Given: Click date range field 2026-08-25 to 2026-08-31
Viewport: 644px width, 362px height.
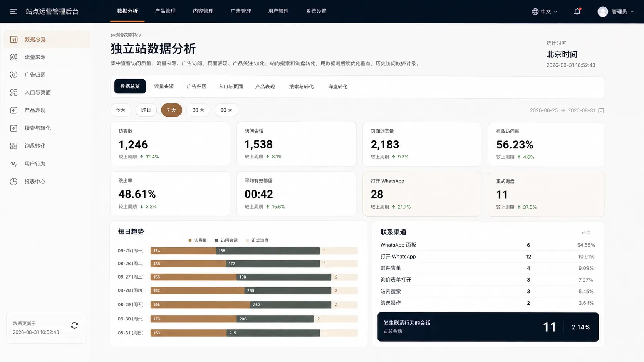Looking at the screenshot, I should tap(567, 110).
